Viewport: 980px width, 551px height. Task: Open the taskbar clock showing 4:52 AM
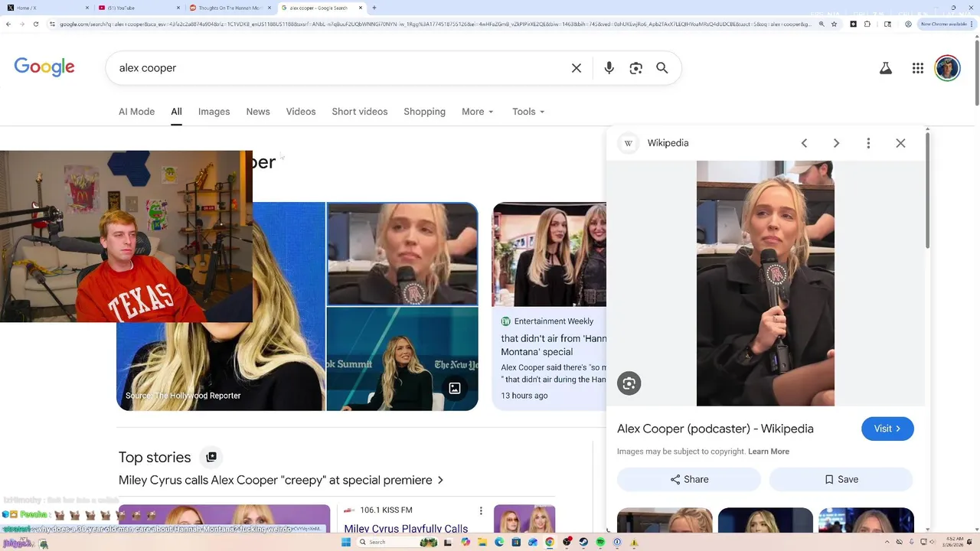pos(954,543)
